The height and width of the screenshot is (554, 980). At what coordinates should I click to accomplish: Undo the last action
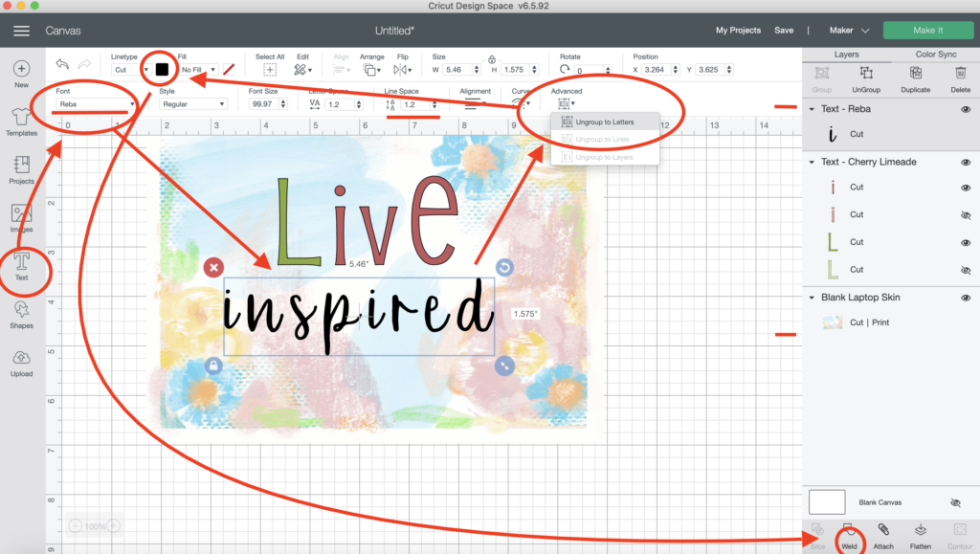tap(62, 64)
